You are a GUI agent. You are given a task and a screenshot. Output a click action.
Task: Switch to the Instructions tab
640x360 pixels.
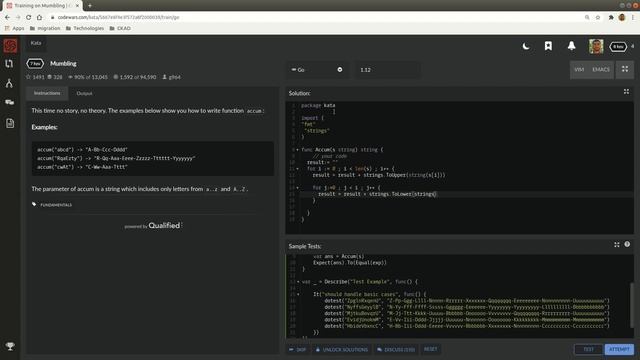[47, 93]
